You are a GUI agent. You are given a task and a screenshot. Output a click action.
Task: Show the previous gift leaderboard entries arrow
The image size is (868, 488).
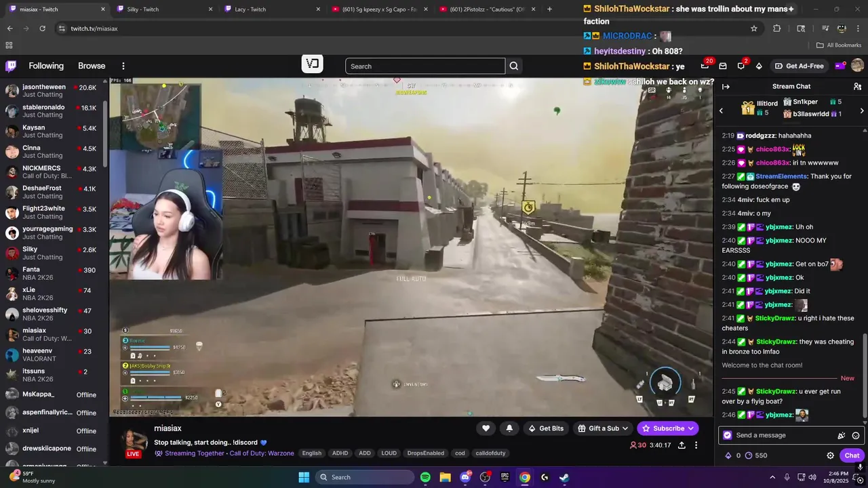(x=721, y=110)
